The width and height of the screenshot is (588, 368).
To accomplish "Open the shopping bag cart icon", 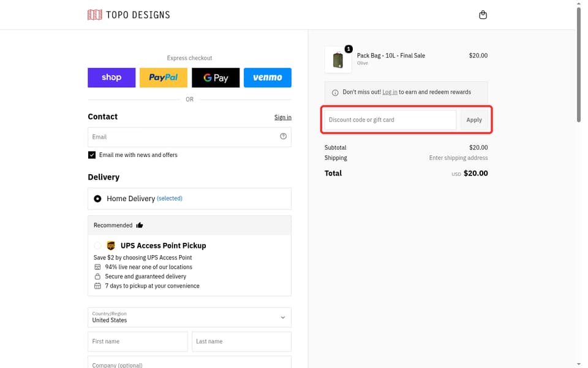I will 483,15.
